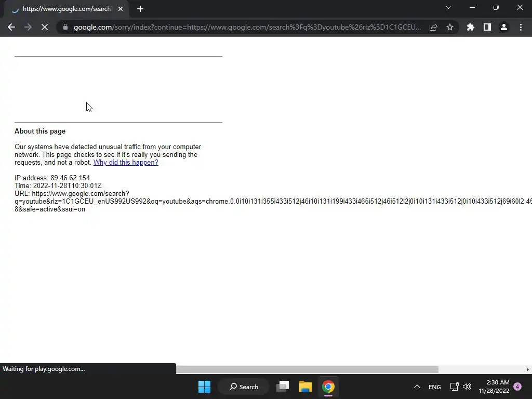This screenshot has height=399, width=532.
Task: Click the address bar URL
Action: pyautogui.click(x=247, y=27)
